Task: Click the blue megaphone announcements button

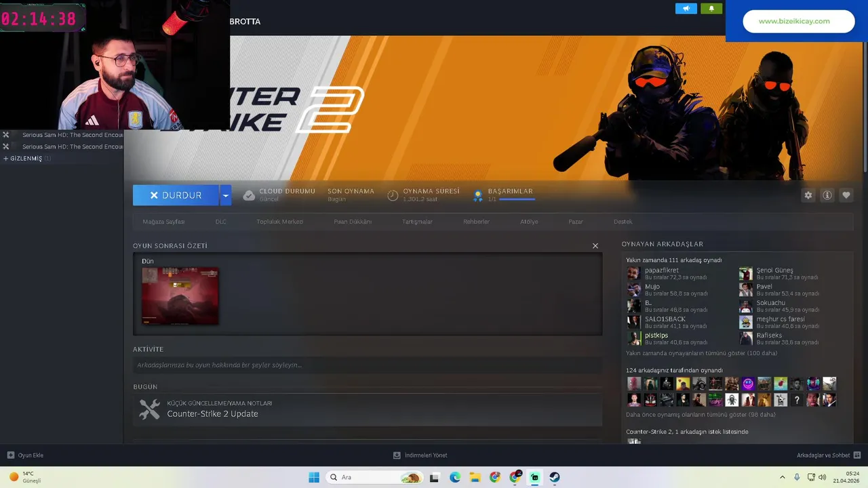Action: click(686, 9)
